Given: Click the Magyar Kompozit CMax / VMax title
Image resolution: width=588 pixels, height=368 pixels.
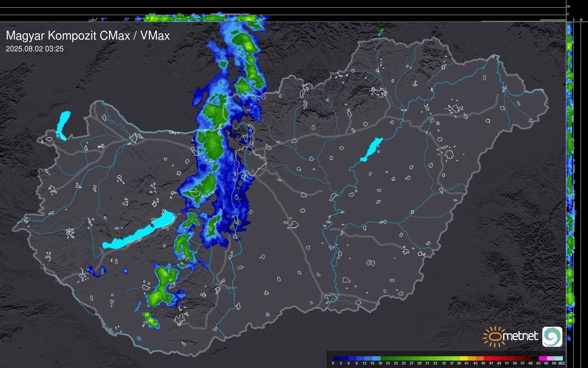Looking at the screenshot, I should click(x=88, y=36).
